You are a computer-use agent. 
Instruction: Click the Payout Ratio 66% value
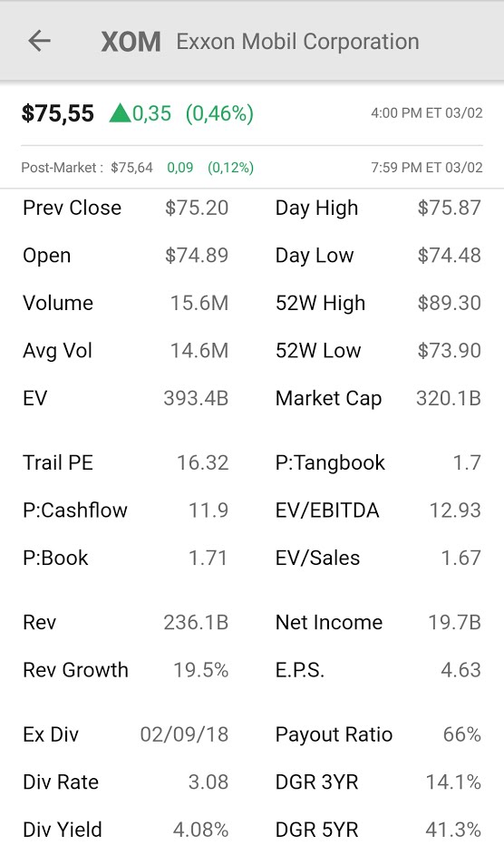(x=461, y=734)
